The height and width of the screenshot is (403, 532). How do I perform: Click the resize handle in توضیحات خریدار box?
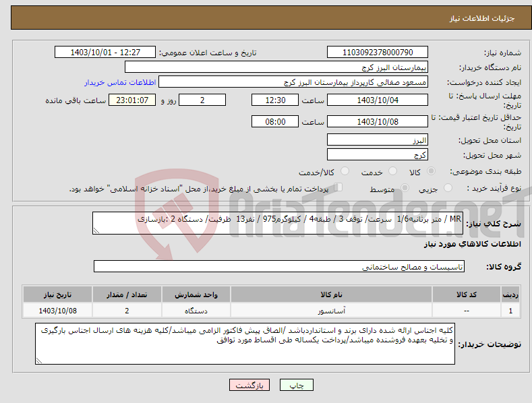pos(39,361)
